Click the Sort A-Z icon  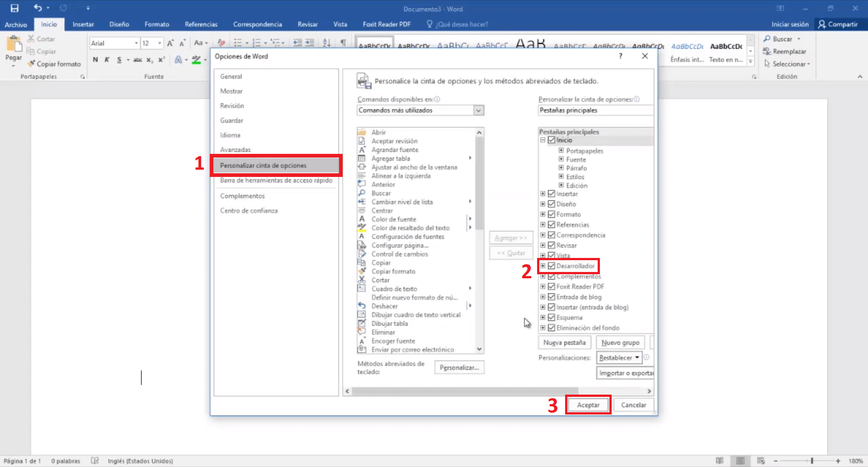pyautogui.click(x=327, y=43)
